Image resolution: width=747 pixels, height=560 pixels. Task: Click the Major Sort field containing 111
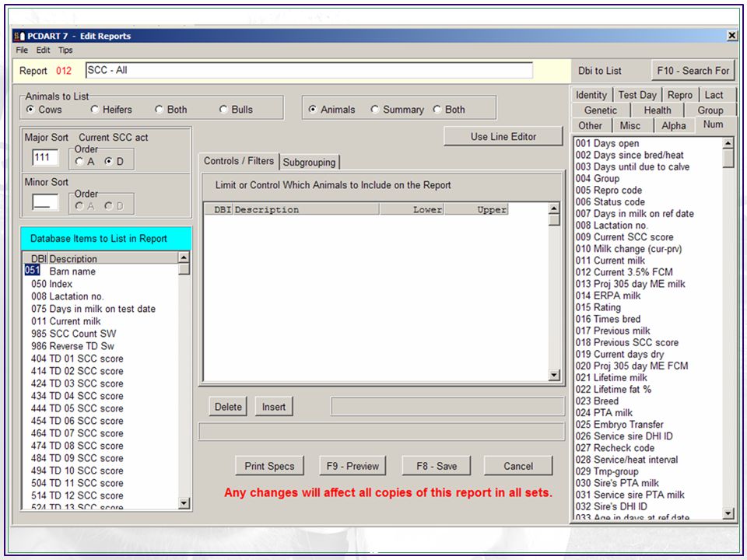point(45,158)
